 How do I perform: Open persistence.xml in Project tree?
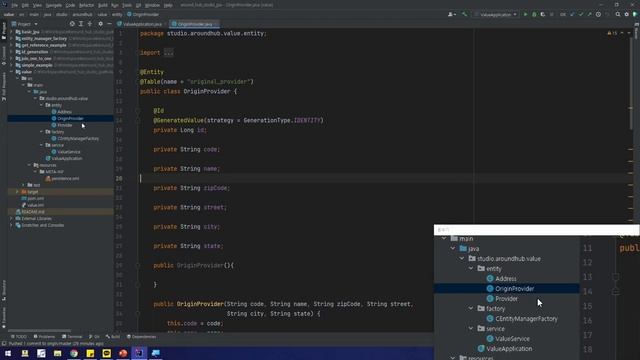coord(65,178)
